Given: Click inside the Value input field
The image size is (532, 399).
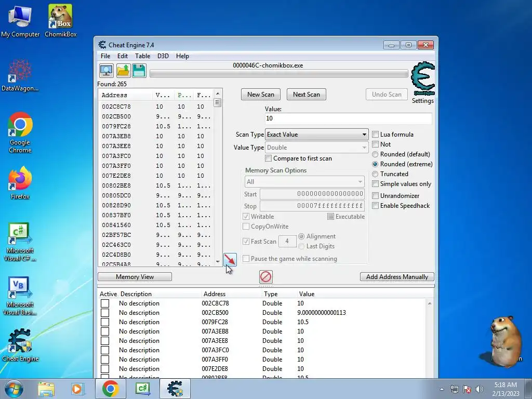Looking at the screenshot, I should (x=349, y=118).
